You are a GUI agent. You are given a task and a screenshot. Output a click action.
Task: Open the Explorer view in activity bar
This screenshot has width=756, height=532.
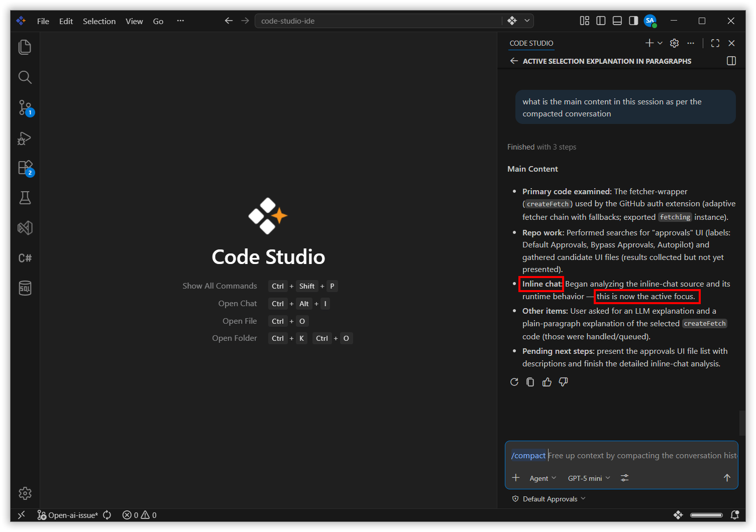[25, 47]
